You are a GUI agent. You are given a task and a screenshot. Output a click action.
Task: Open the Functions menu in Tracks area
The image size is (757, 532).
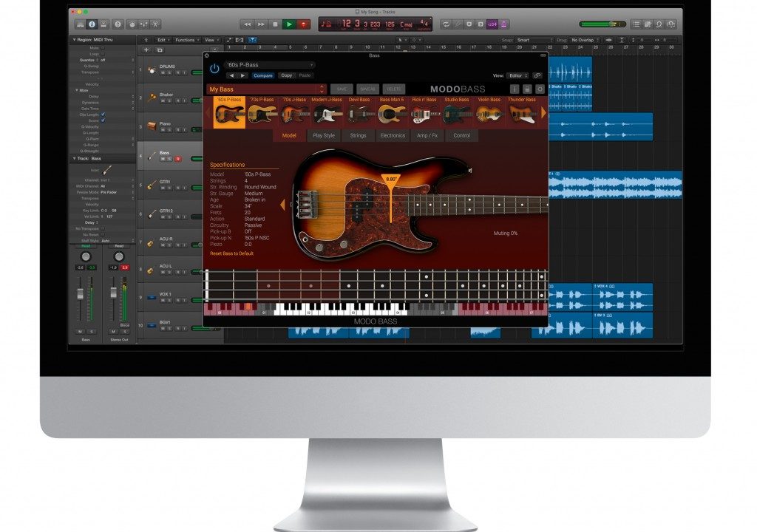click(187, 40)
